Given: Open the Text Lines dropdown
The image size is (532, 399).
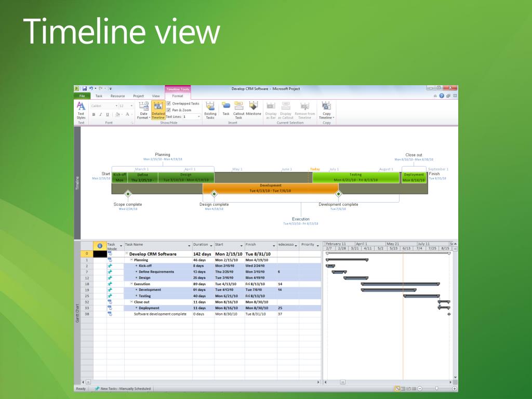Looking at the screenshot, I should 199,117.
